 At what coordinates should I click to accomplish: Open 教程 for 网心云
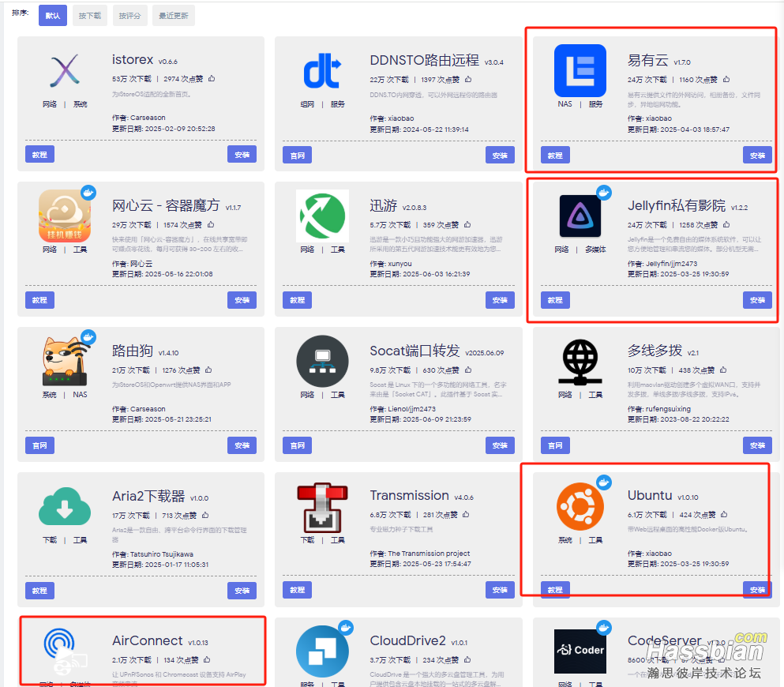pos(39,300)
